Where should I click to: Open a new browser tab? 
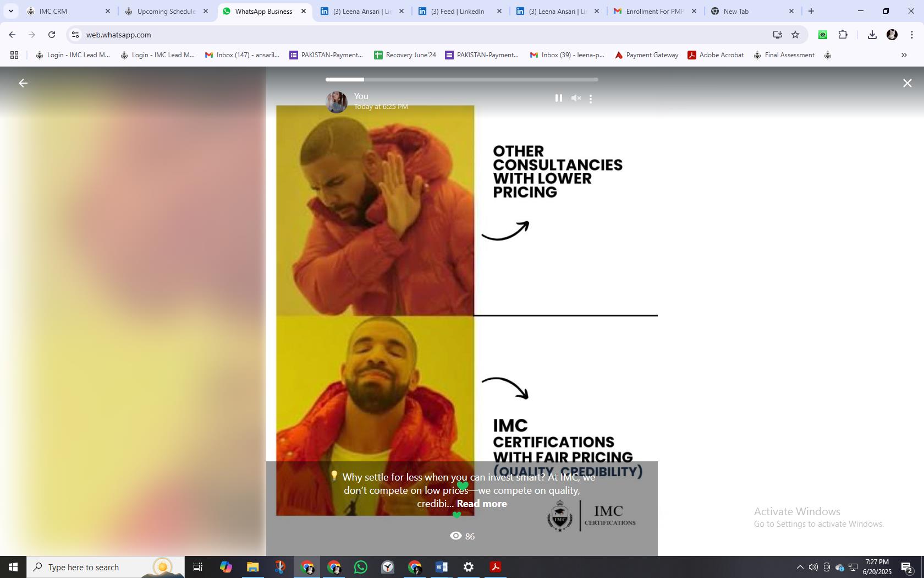[x=811, y=11]
